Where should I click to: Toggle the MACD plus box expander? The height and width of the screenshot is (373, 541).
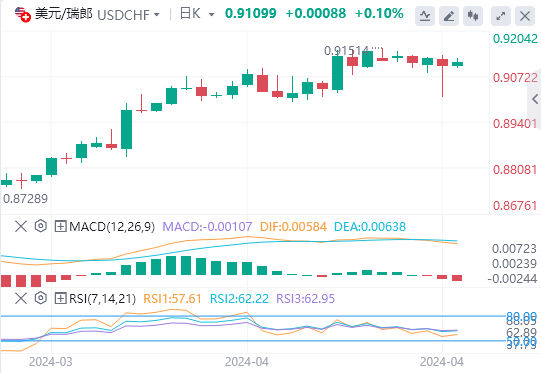point(60,227)
